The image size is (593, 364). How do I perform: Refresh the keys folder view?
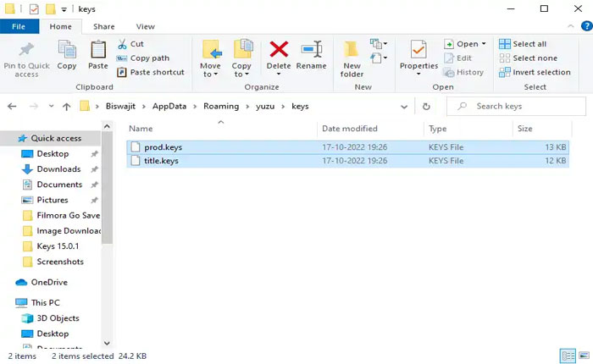426,107
